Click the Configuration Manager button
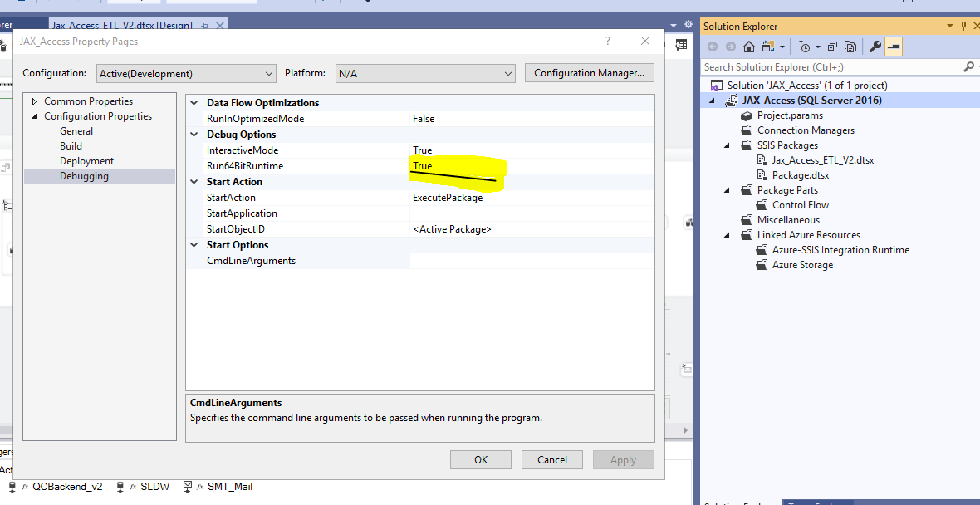The height and width of the screenshot is (505, 980). [590, 73]
